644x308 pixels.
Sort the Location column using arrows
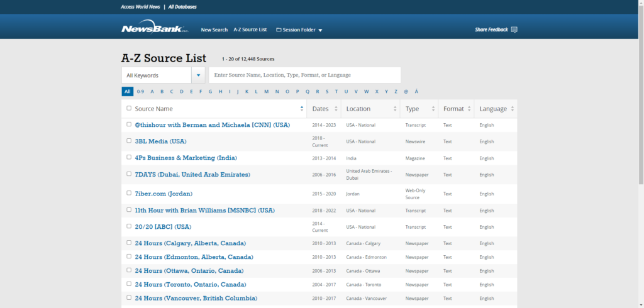coord(396,109)
